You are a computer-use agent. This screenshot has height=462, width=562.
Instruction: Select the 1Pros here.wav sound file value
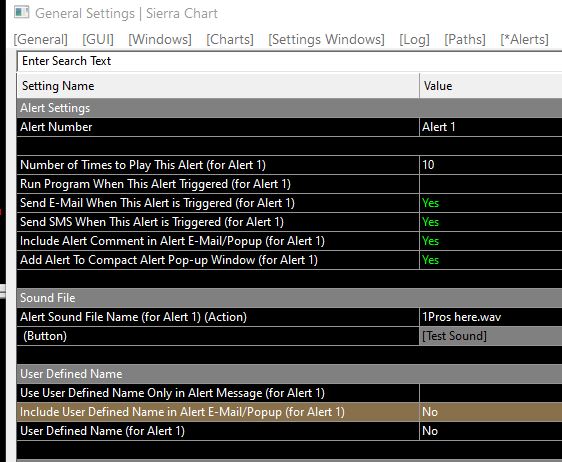491,317
